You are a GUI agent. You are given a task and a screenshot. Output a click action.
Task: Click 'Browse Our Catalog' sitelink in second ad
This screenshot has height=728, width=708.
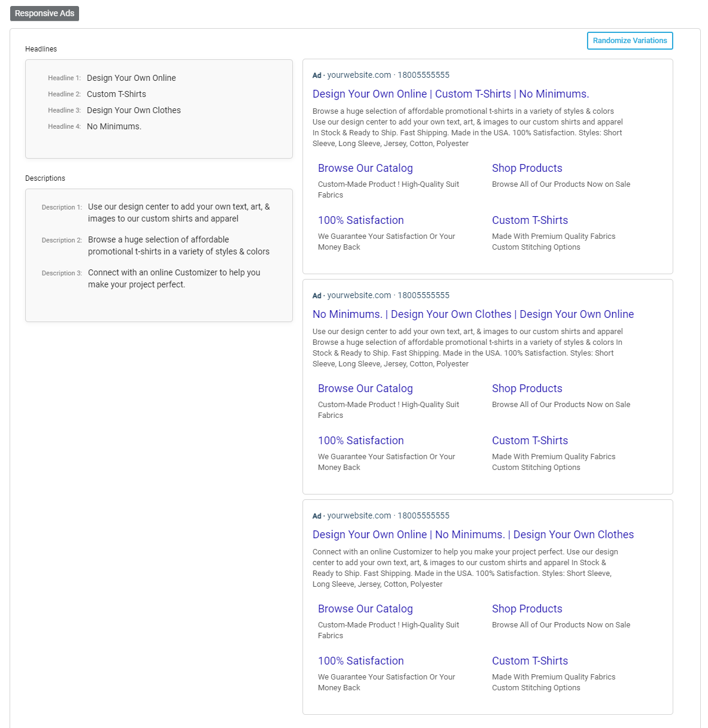pos(365,389)
